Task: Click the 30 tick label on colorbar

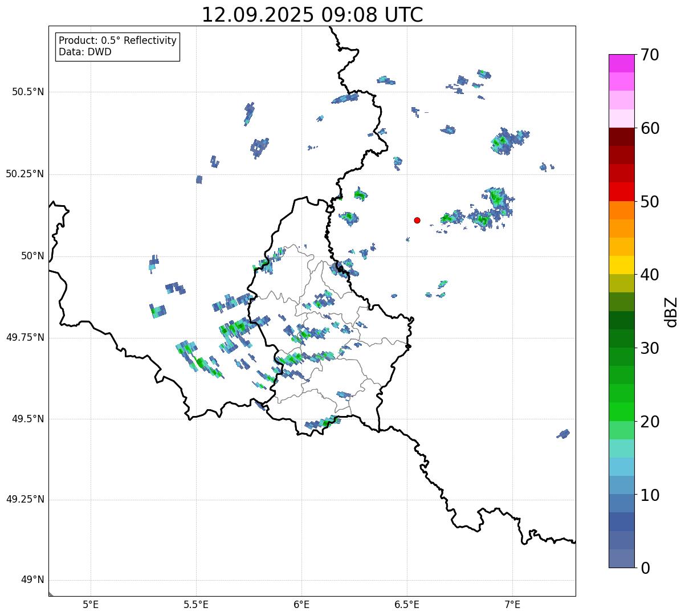Action: (650, 348)
